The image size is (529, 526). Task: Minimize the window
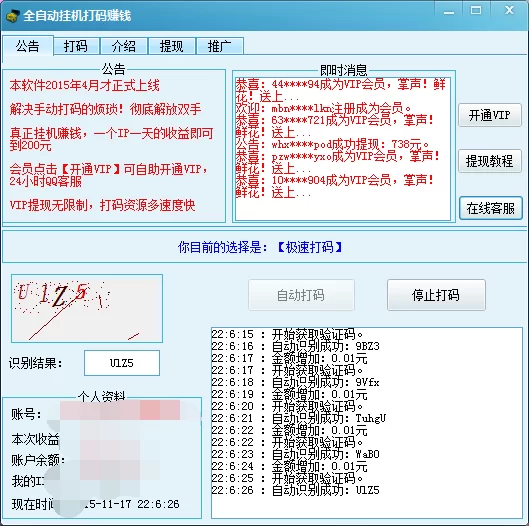pyautogui.click(x=449, y=12)
